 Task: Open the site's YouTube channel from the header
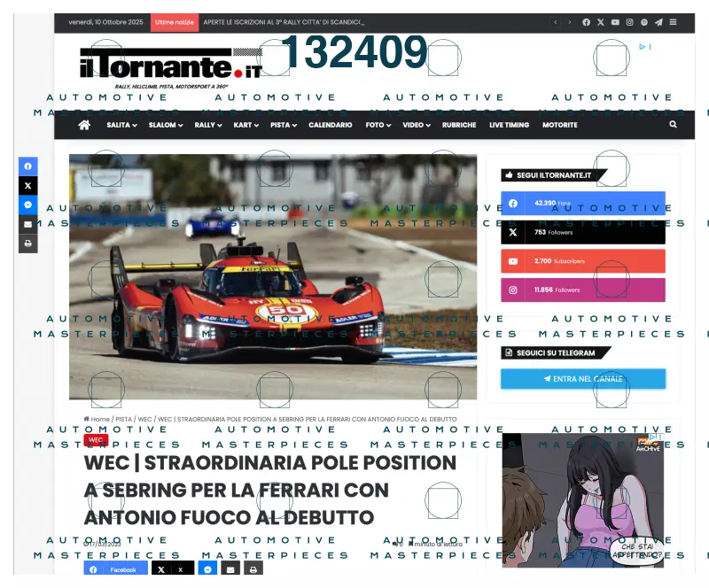click(x=615, y=22)
